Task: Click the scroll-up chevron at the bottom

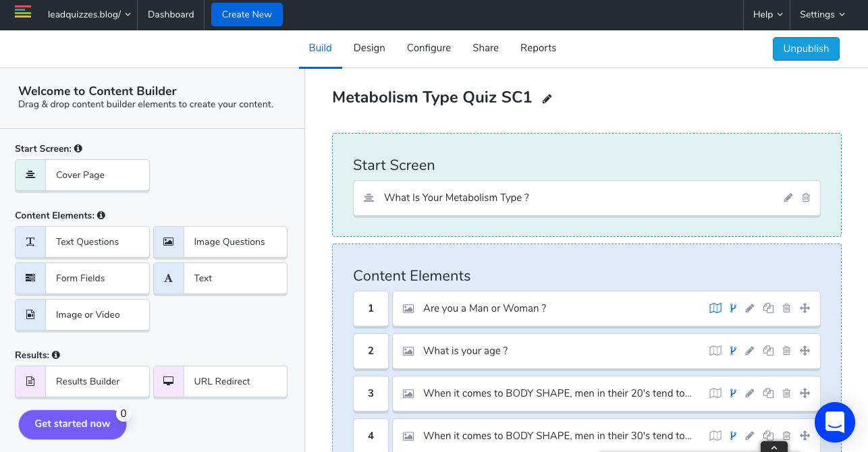Action: [774, 447]
